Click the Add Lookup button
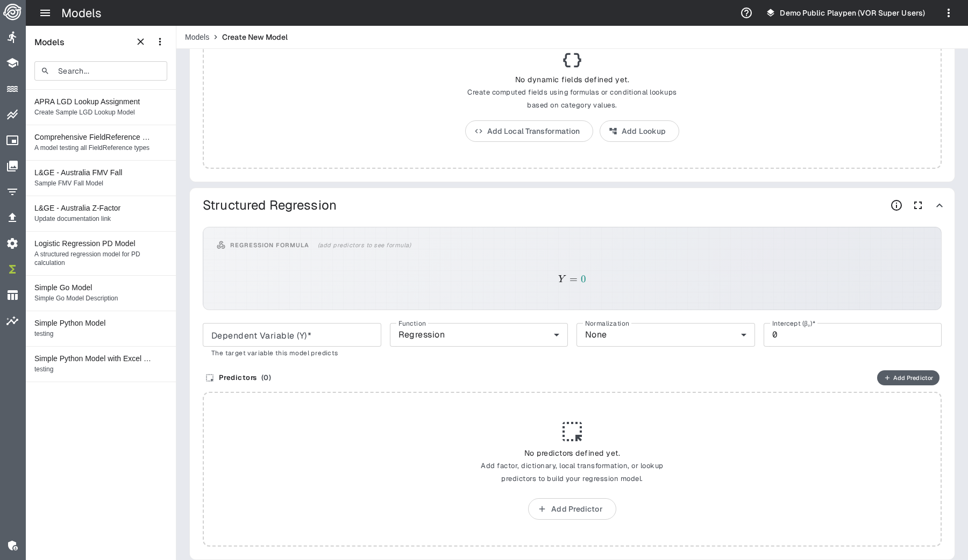 coord(639,131)
